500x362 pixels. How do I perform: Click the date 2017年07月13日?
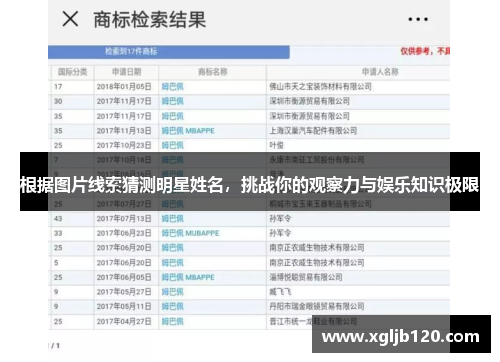tap(124, 218)
